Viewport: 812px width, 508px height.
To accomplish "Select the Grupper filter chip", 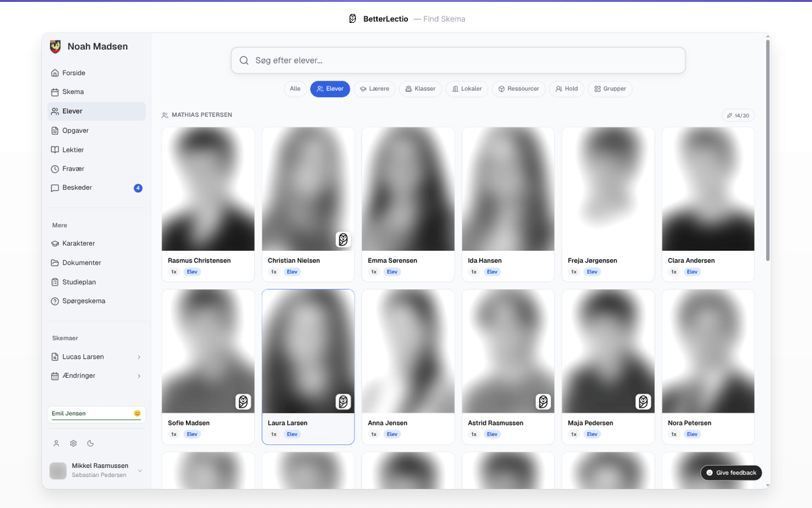I will tap(610, 89).
